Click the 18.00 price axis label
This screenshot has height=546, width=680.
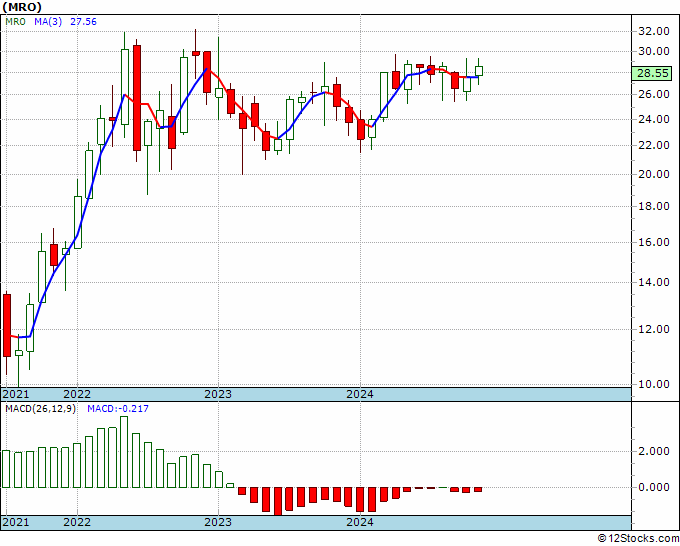point(653,206)
